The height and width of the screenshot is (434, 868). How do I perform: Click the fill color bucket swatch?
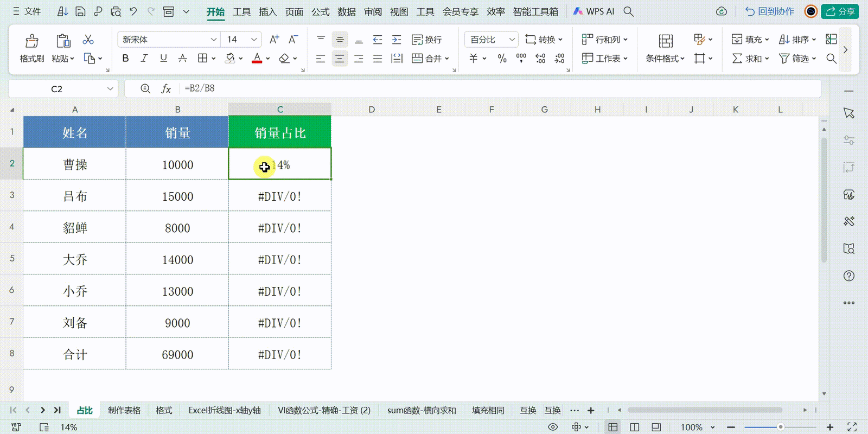(230, 58)
